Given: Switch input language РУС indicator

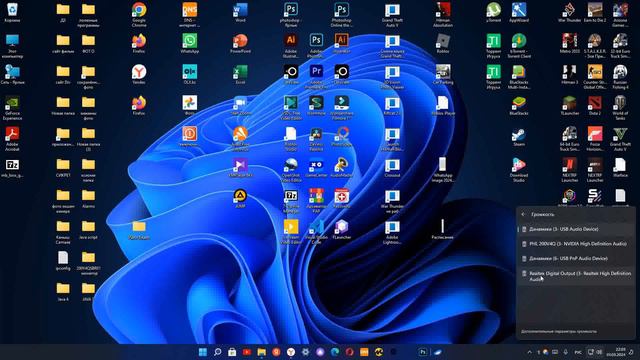Looking at the screenshot, I should coord(578,352).
